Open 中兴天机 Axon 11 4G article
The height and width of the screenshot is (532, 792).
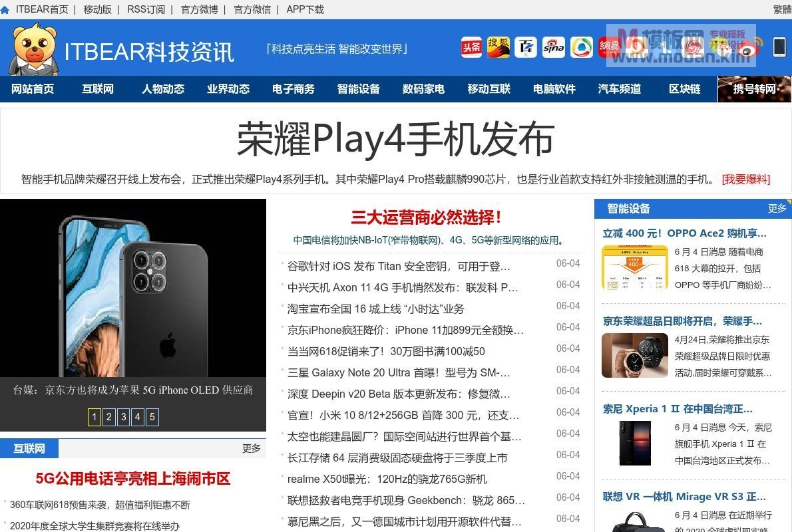pyautogui.click(x=403, y=288)
